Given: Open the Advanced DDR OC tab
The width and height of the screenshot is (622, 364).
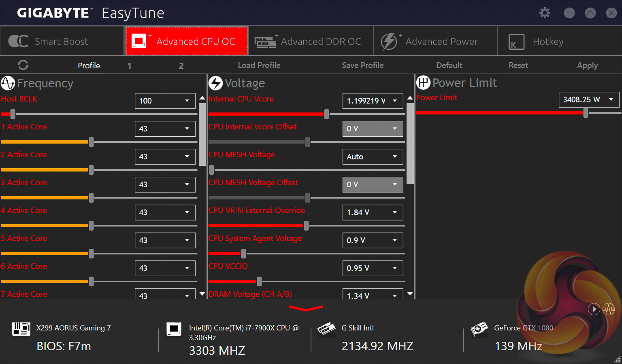Looking at the screenshot, I should [311, 41].
